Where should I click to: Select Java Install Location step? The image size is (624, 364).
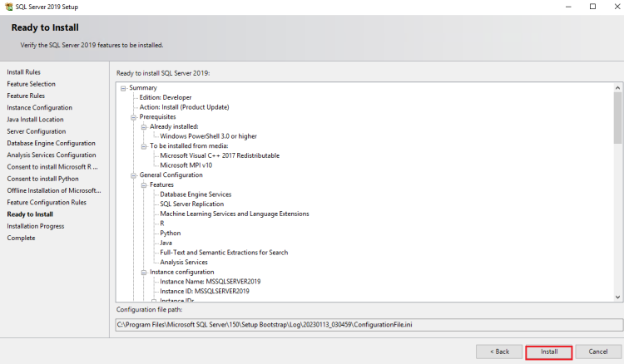[35, 120]
